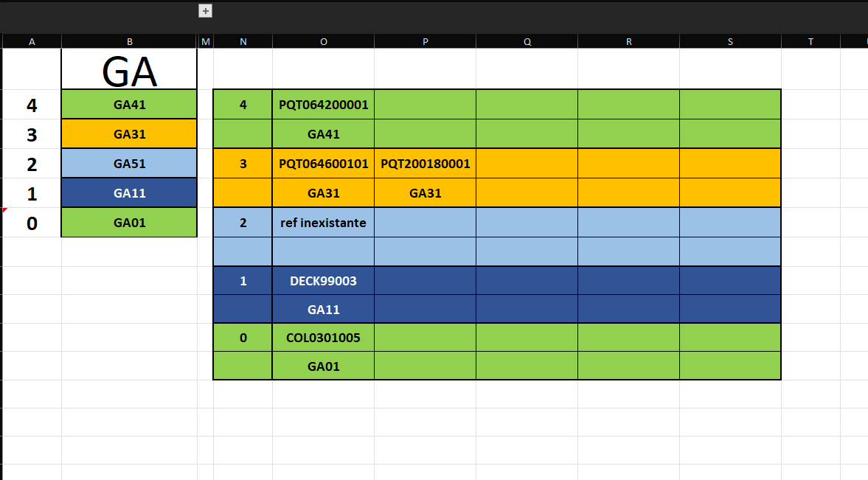
Task: Select cell containing PQT200180001
Action: tap(425, 164)
